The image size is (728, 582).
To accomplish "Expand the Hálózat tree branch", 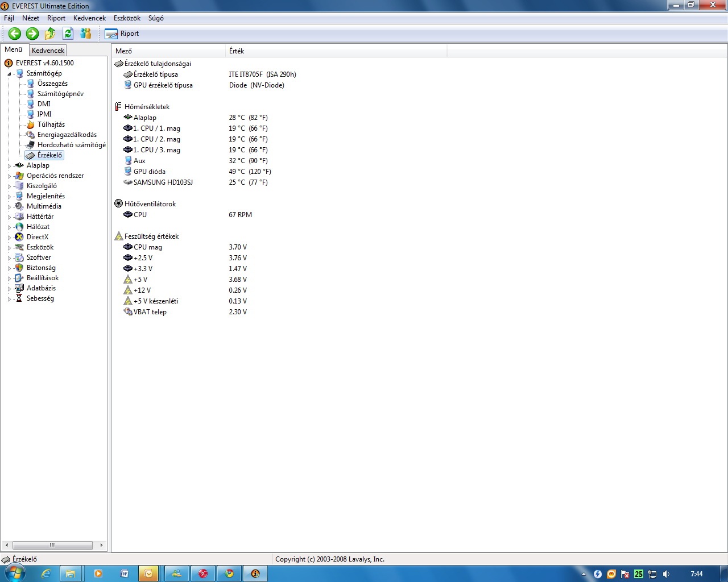I will click(x=9, y=227).
